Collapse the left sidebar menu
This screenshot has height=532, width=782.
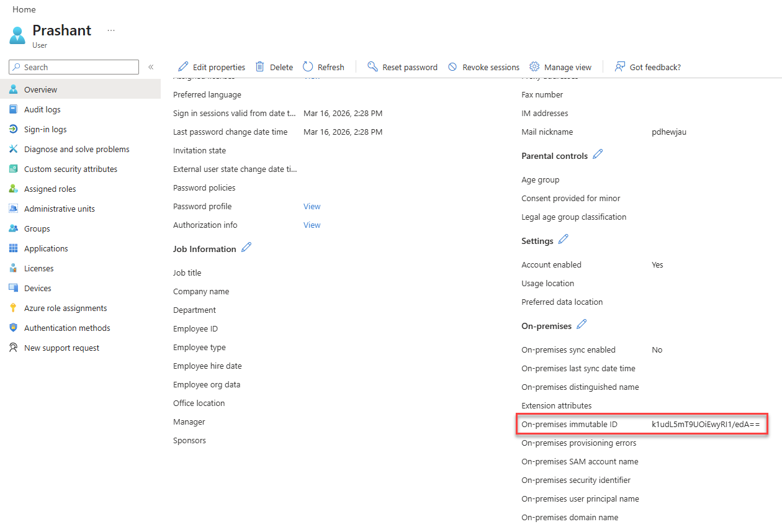coord(151,67)
